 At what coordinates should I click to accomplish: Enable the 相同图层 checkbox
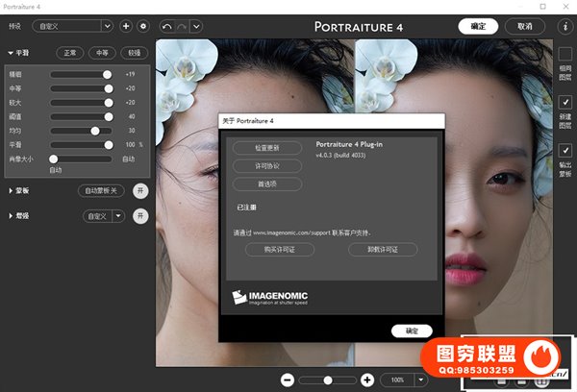pyautogui.click(x=564, y=54)
